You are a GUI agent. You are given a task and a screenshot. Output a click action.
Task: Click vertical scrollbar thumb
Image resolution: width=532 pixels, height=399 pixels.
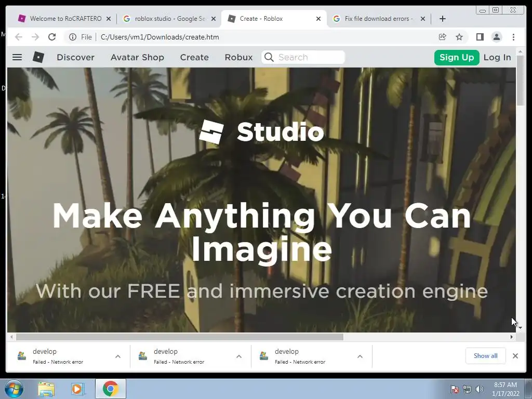click(x=520, y=81)
